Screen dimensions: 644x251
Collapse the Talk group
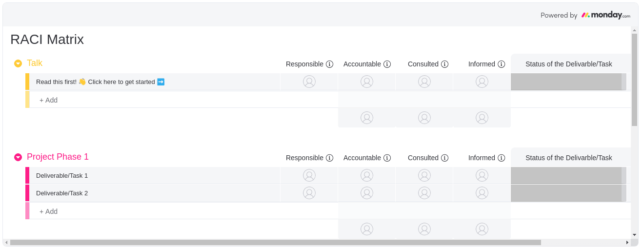click(x=18, y=63)
